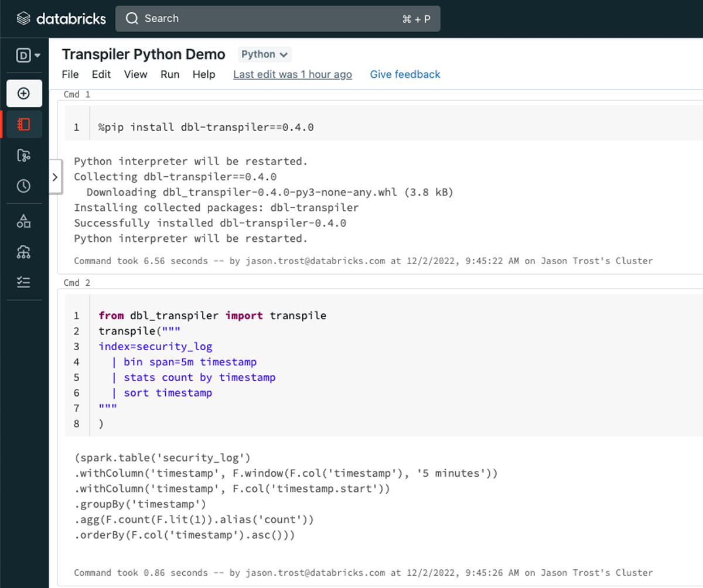This screenshot has height=588, width=703.
Task: Open the Compute cluster icon in sidebar
Action: coord(24,252)
